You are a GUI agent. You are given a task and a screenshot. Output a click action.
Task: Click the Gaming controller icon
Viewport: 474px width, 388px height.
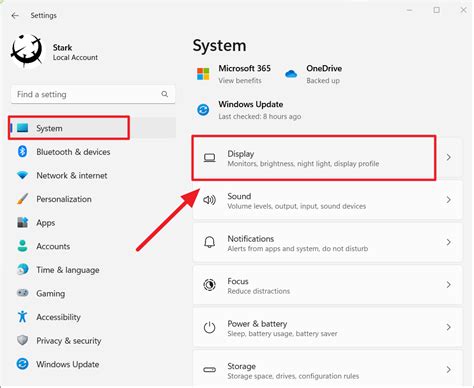click(x=22, y=293)
